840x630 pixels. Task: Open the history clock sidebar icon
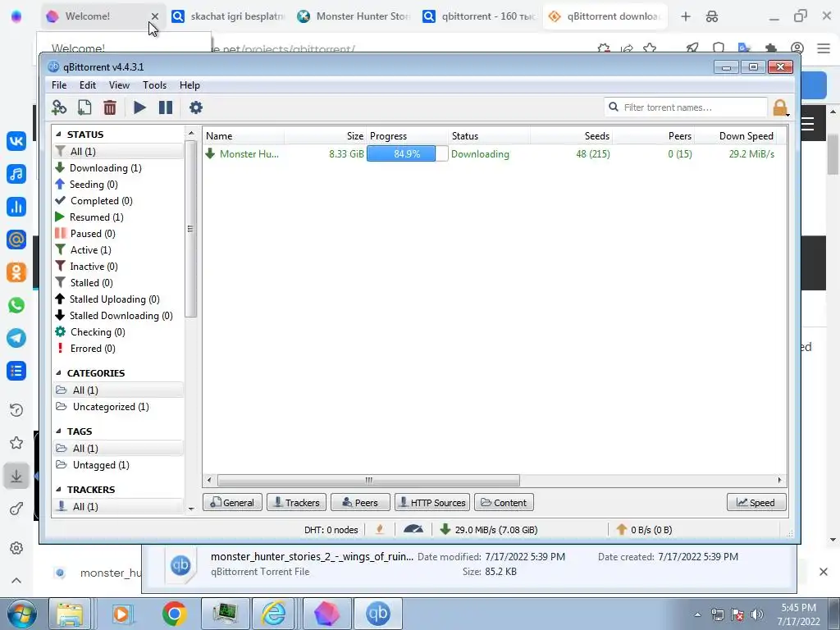click(x=16, y=410)
